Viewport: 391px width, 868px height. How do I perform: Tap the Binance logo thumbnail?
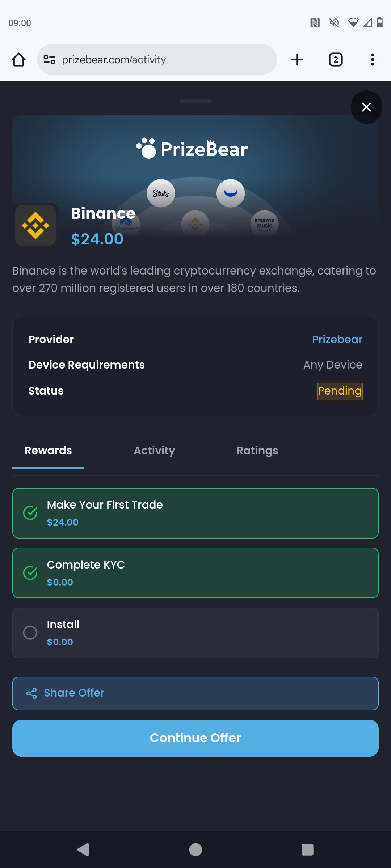click(35, 225)
